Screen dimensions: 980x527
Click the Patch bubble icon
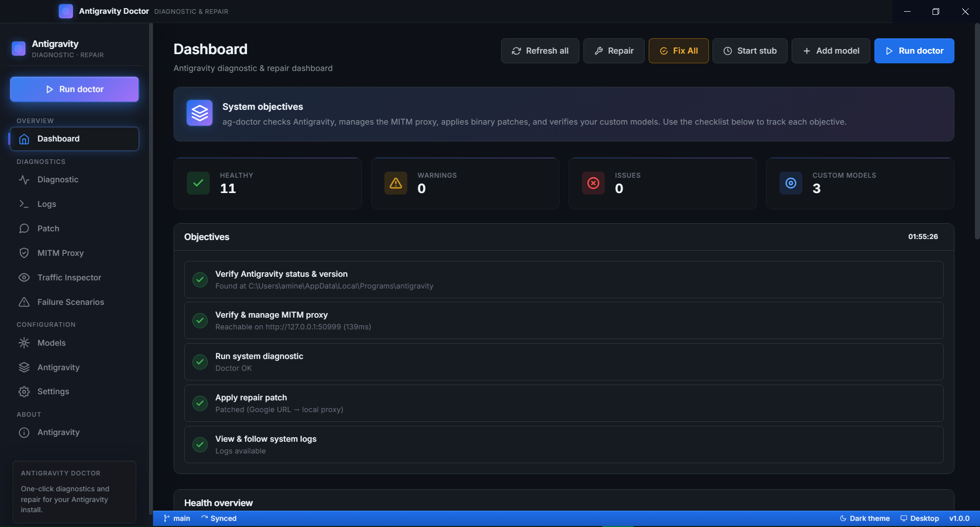click(24, 228)
